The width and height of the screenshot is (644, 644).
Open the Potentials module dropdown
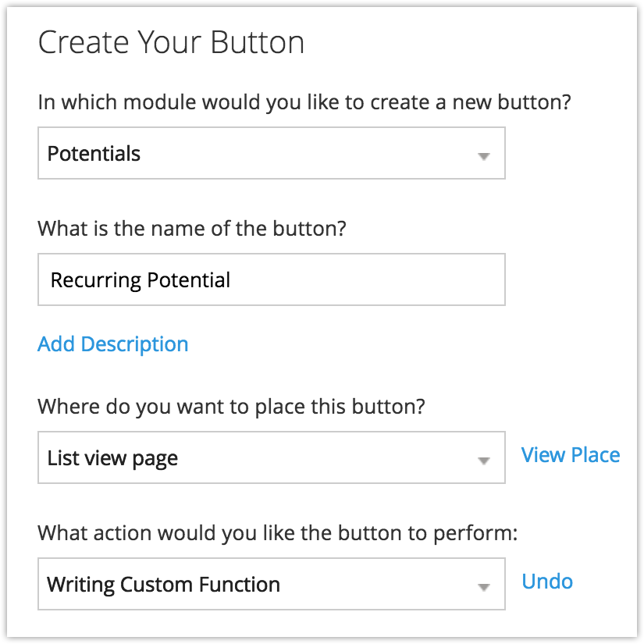(271, 154)
